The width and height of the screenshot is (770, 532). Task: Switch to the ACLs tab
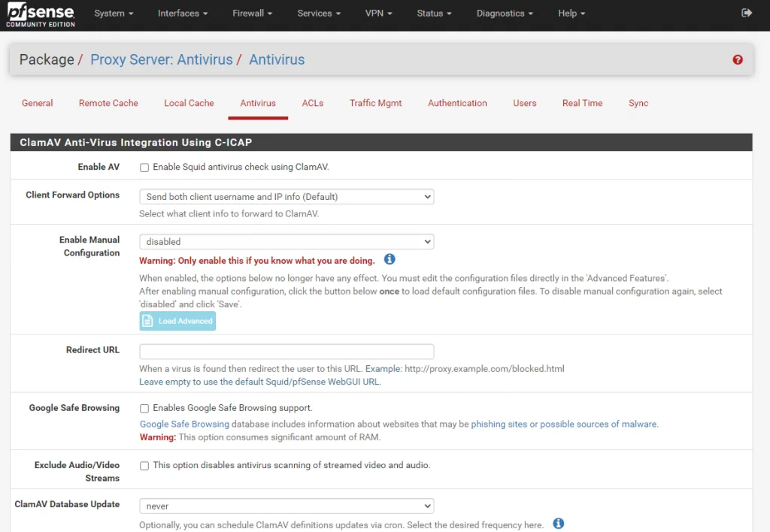[x=313, y=103]
